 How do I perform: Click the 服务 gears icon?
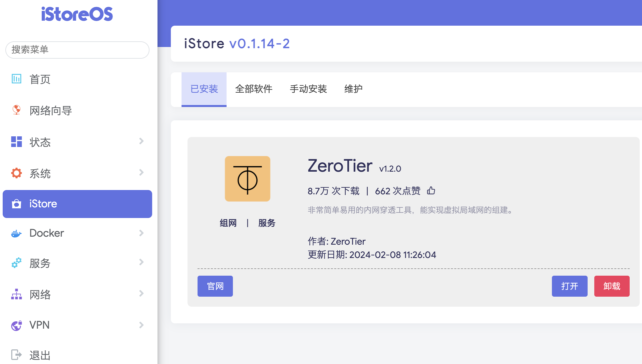pos(16,263)
